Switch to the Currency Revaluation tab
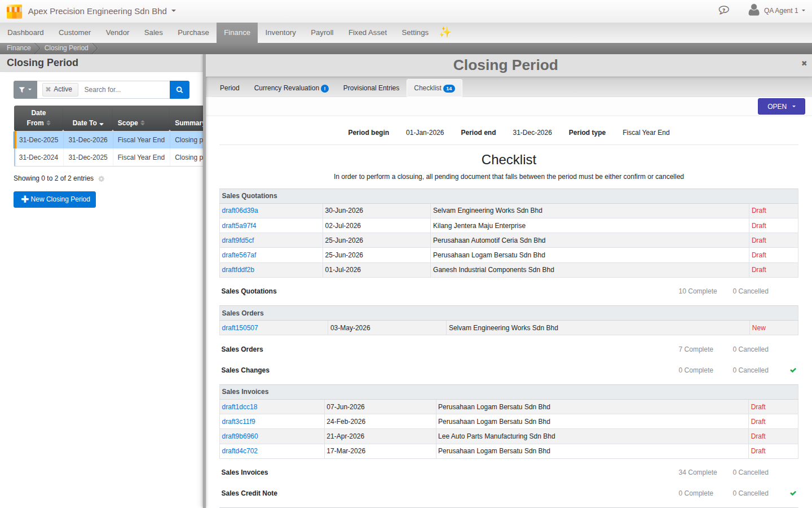This screenshot has width=812, height=508. pos(291,88)
